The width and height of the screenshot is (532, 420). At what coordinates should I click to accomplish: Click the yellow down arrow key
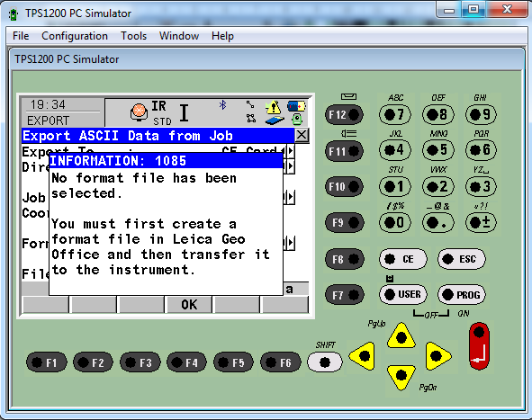(401, 377)
